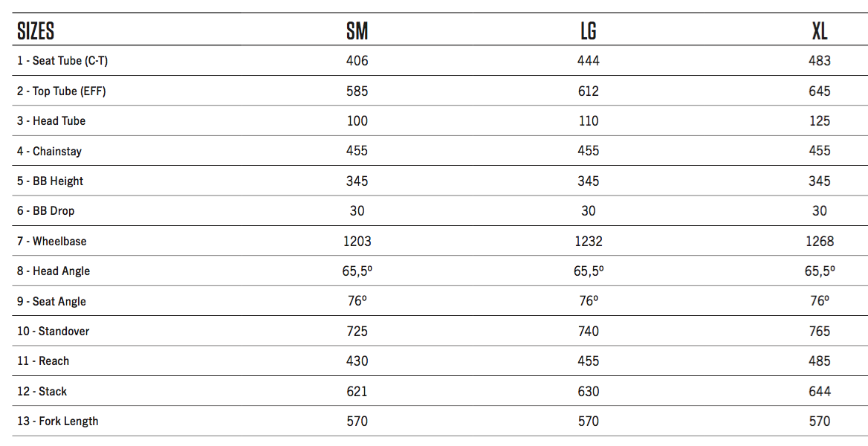868x446 pixels.
Task: Click the Standover row label
Action: pos(54,332)
